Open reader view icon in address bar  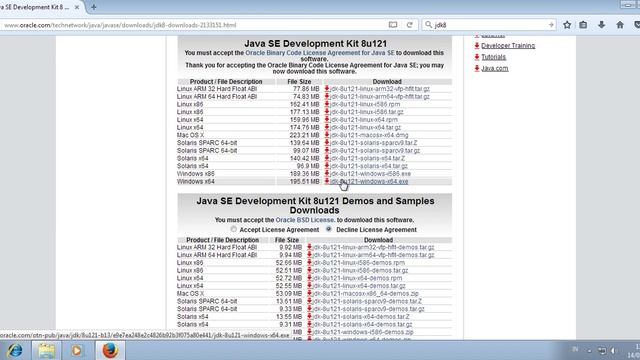(x=393, y=25)
